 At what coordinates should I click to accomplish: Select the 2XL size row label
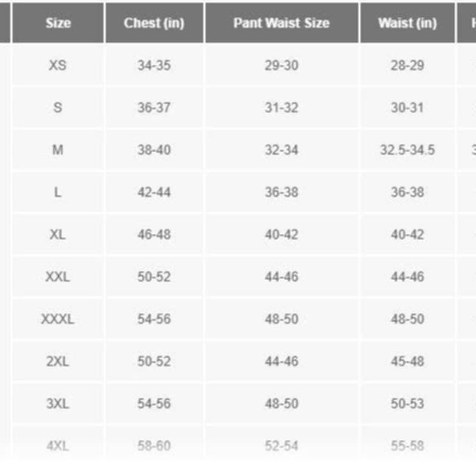tap(58, 361)
